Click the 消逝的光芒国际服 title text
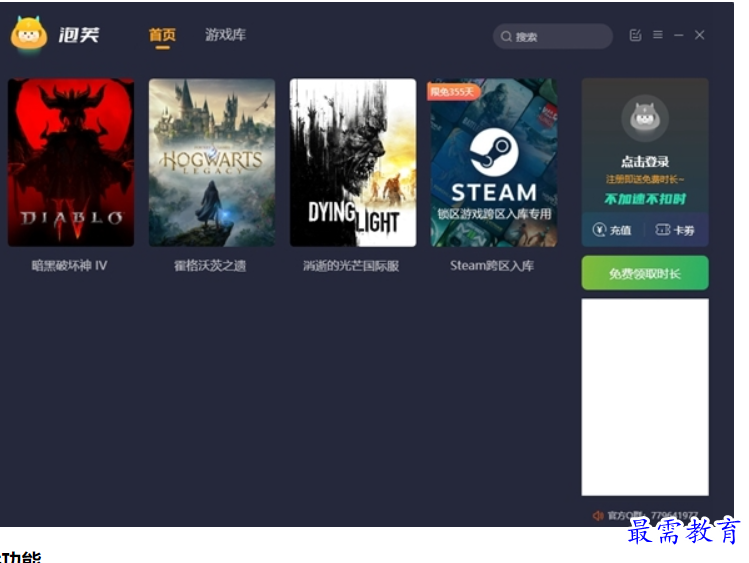Screen dimensions: 749x563 [x=351, y=266]
